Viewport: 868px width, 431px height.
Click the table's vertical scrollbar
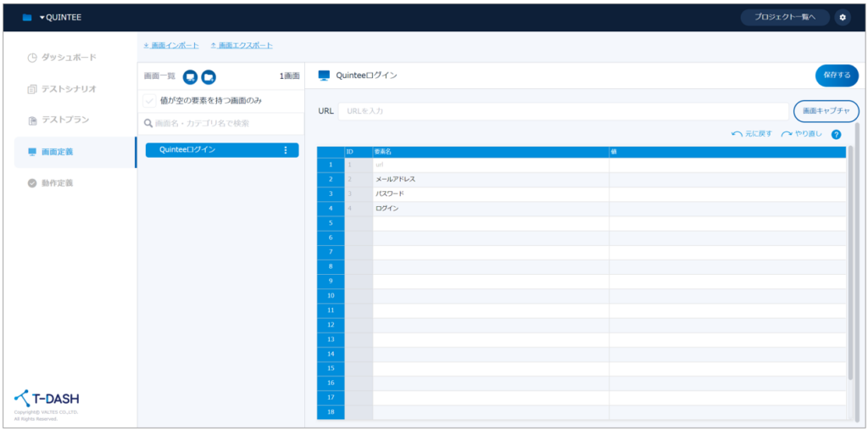pyautogui.click(x=850, y=263)
